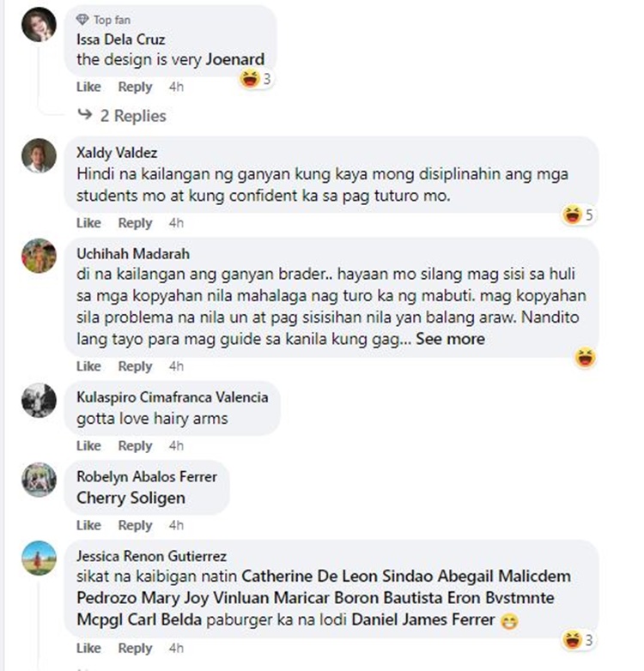Like Kulaspiro Cimafranca Valencia's comment

click(88, 445)
